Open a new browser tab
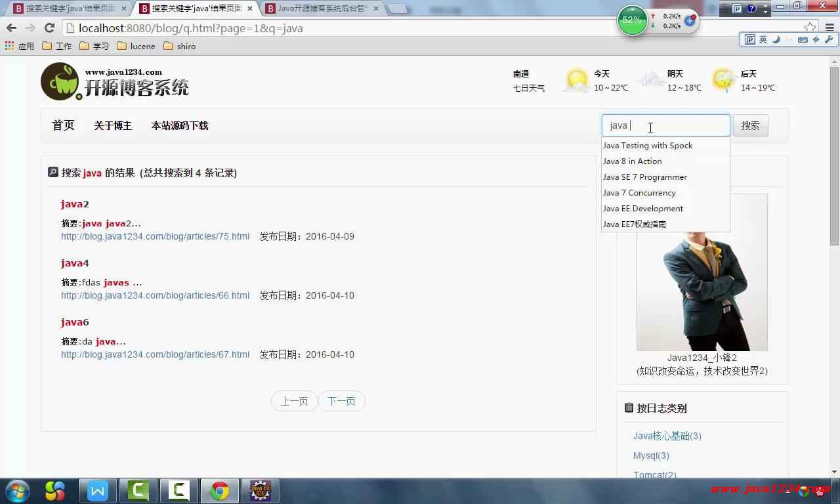This screenshot has width=840, height=504. click(x=398, y=9)
